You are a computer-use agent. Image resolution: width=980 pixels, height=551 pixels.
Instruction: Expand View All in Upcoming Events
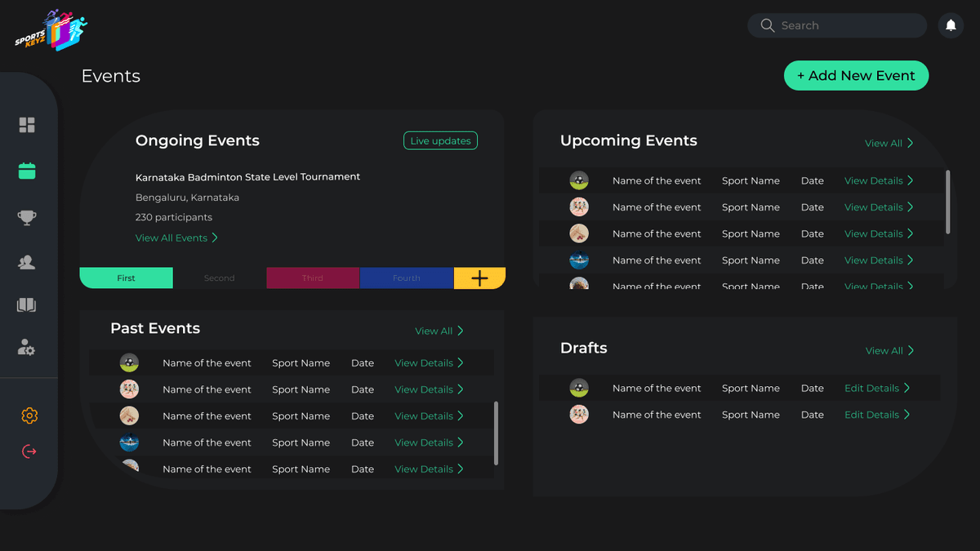pos(889,143)
